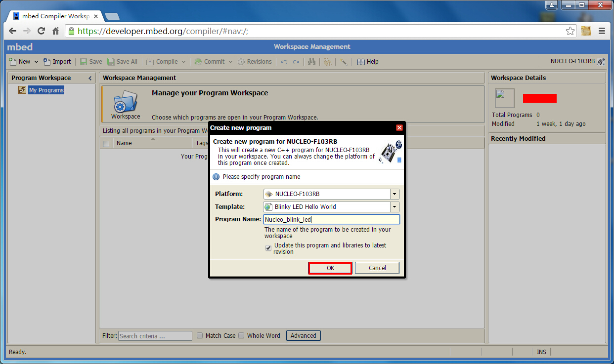The height and width of the screenshot is (364, 614).
Task: Uncheck Update this program and libraries checkbox
Action: [268, 248]
